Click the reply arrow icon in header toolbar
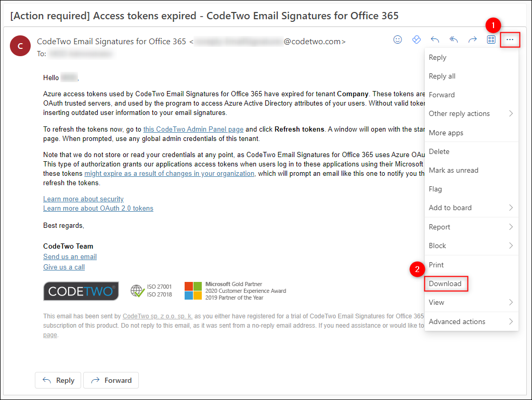The height and width of the screenshot is (400, 532). (x=435, y=40)
